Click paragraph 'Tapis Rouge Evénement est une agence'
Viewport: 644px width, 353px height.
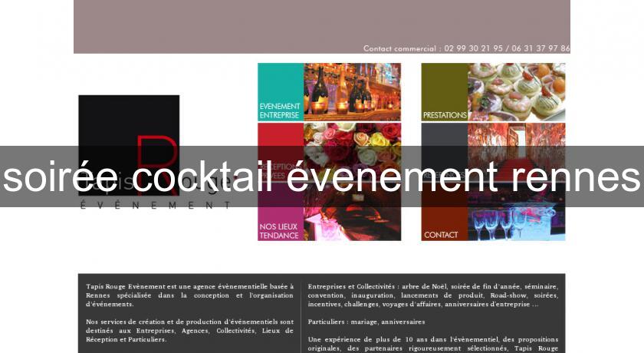tap(190, 295)
